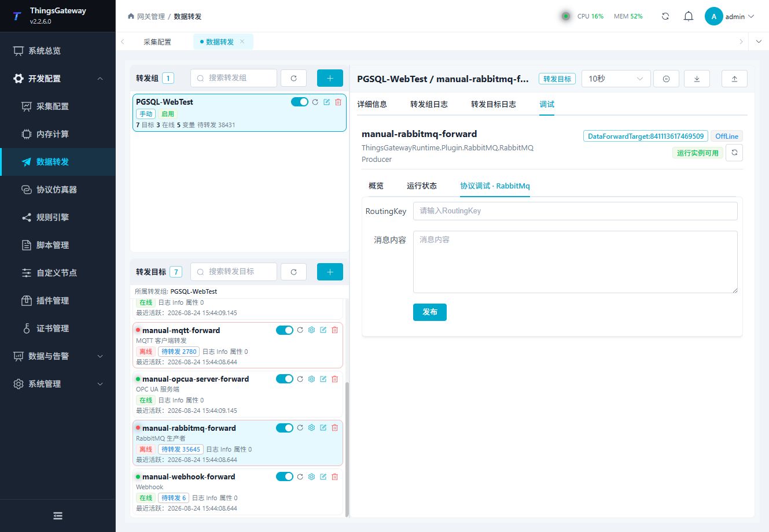
Task: Click the 发布 publish button
Action: pos(430,312)
